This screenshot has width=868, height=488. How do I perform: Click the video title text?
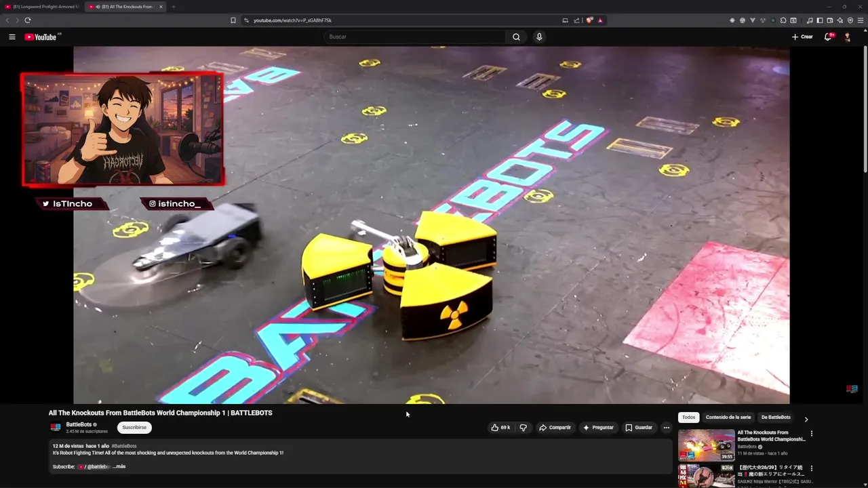tap(160, 413)
